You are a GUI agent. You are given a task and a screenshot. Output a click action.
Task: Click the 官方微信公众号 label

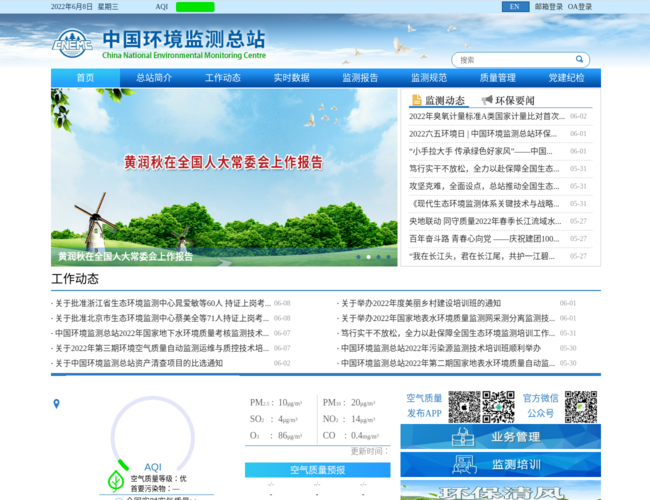point(541,405)
